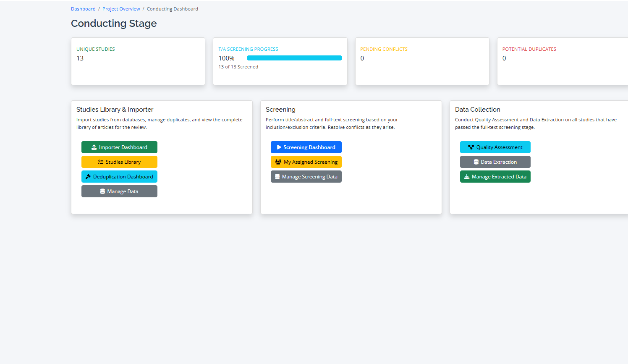This screenshot has height=364, width=628.
Task: Click the upload icon on Importer Dashboard
Action: [x=94, y=147]
